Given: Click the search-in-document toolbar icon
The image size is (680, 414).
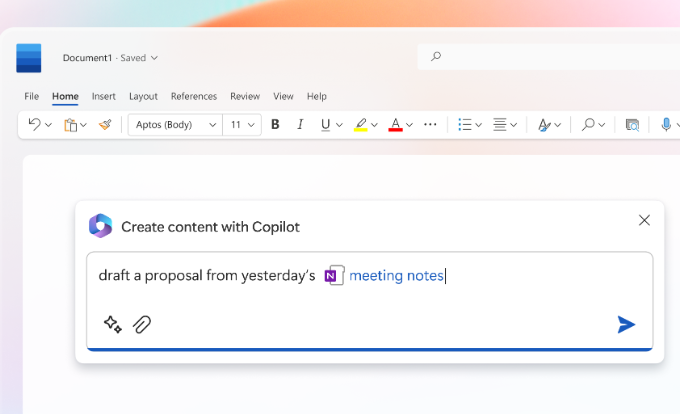Looking at the screenshot, I should click(632, 125).
